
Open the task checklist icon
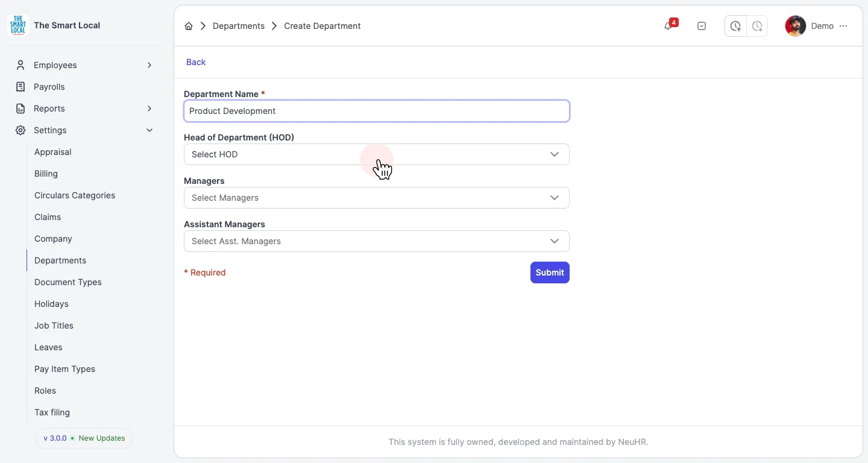pos(702,26)
